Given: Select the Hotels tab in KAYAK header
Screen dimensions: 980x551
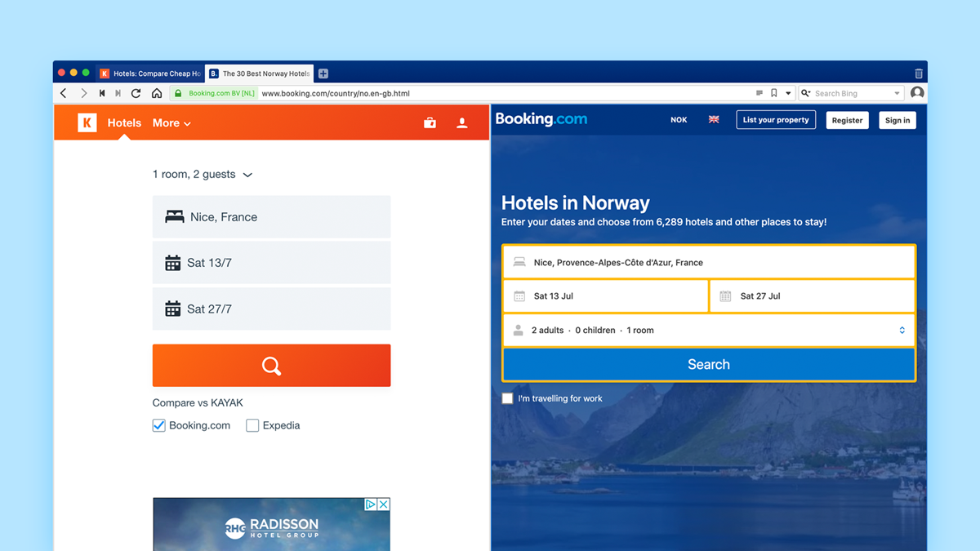Looking at the screenshot, I should (124, 123).
